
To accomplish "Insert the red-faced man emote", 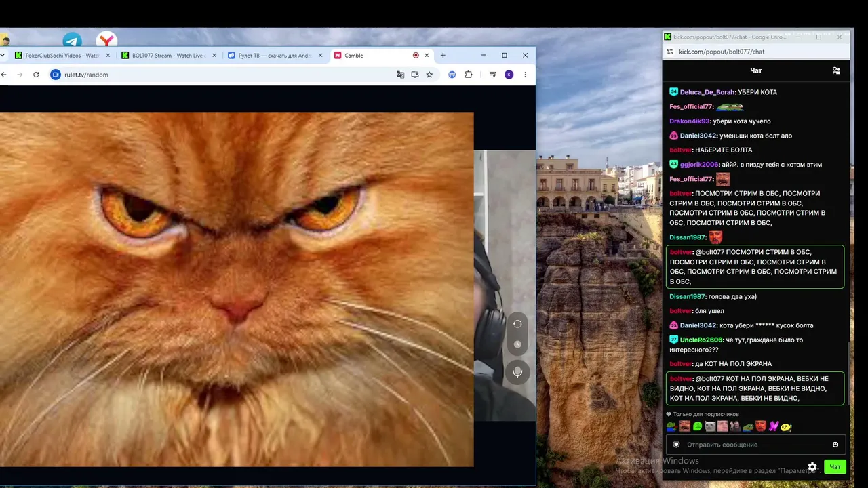I will (x=761, y=427).
